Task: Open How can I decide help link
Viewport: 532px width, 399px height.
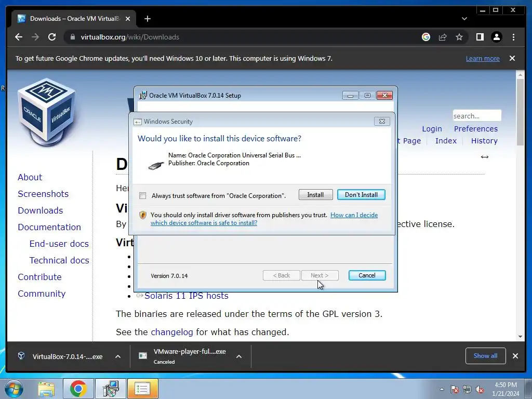Action: click(264, 219)
